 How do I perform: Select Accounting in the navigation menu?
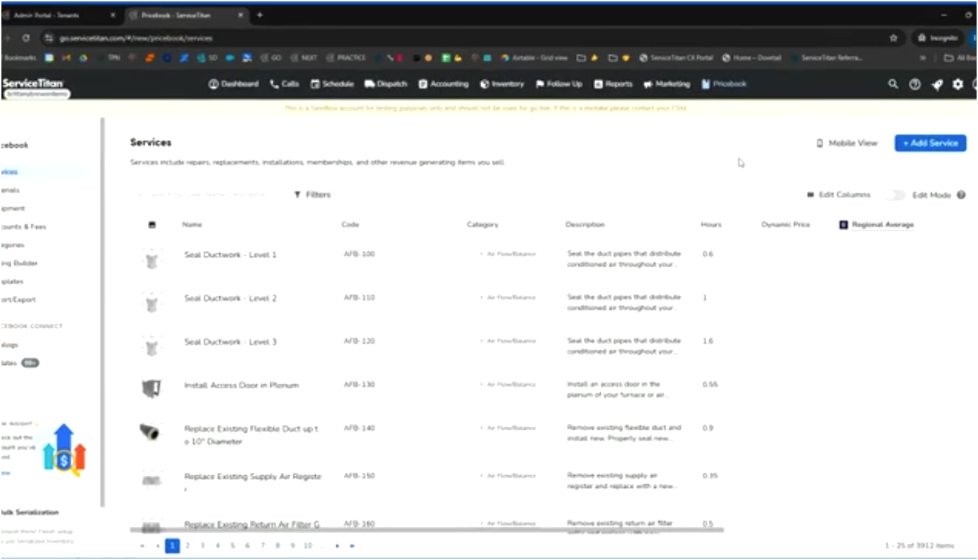click(423, 83)
